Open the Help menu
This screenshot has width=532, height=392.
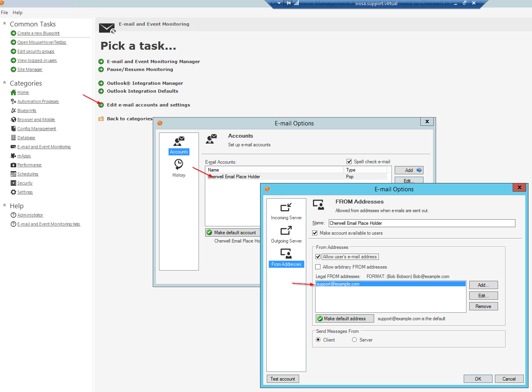pos(17,13)
